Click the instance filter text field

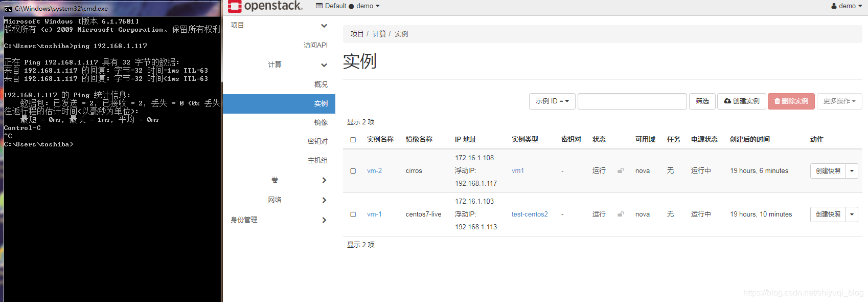(632, 101)
